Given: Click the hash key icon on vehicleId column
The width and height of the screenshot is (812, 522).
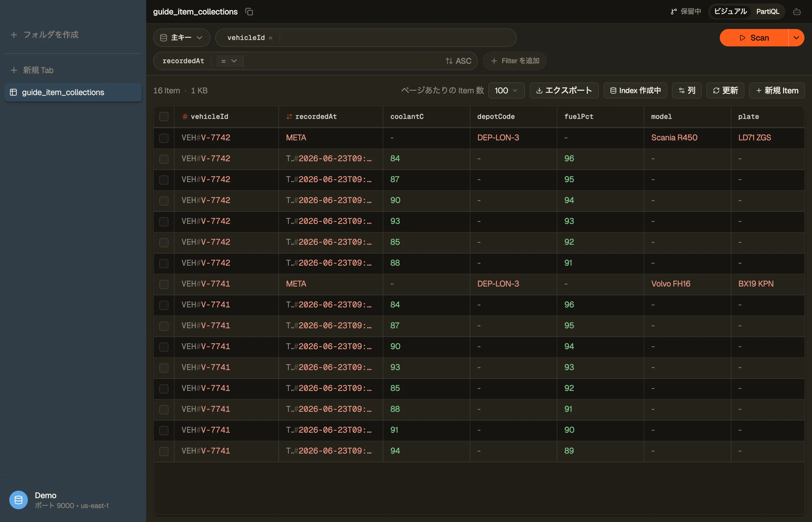Looking at the screenshot, I should coord(185,117).
